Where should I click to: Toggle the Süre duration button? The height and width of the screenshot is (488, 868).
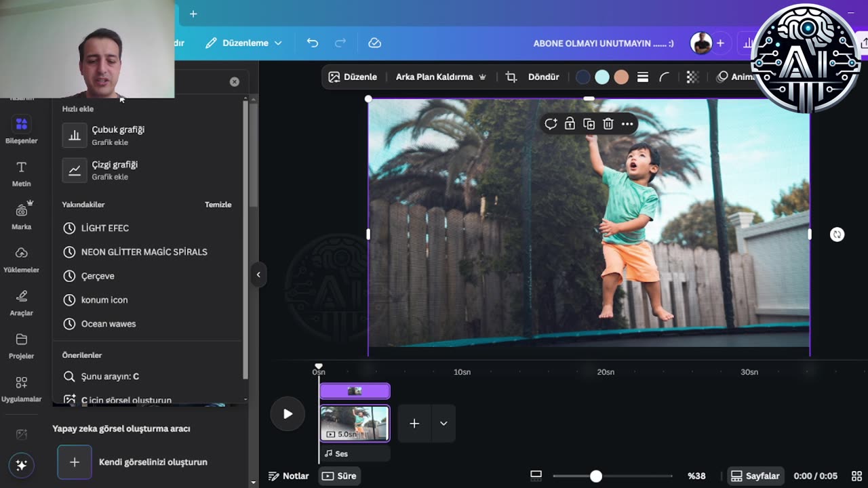pos(340,476)
